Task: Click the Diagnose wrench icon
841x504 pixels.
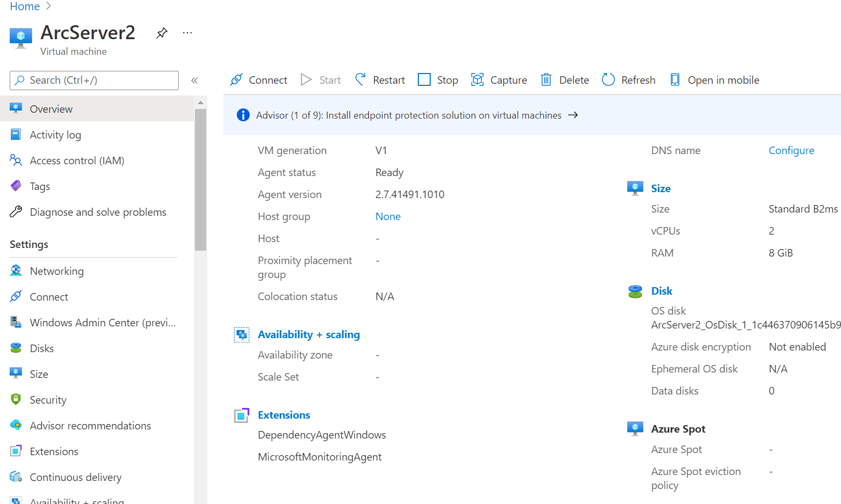Action: [16, 212]
